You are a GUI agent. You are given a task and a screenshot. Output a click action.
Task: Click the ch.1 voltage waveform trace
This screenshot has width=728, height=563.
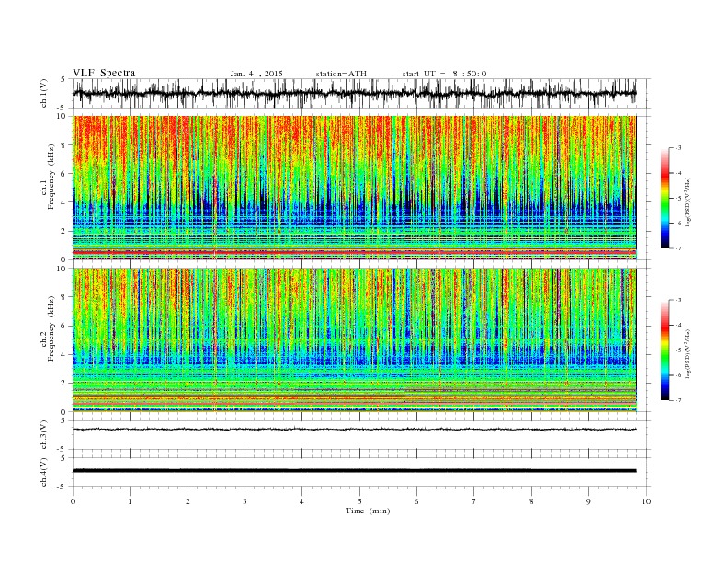354,93
